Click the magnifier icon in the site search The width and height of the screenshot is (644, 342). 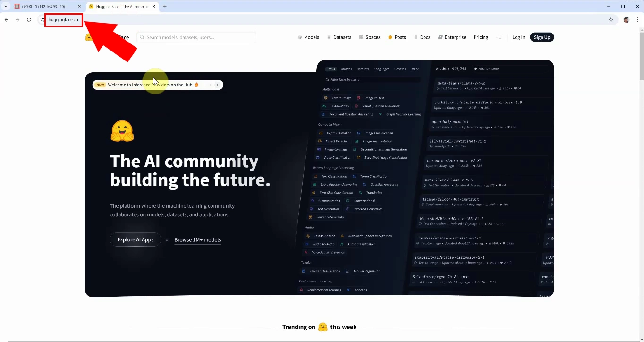[142, 37]
